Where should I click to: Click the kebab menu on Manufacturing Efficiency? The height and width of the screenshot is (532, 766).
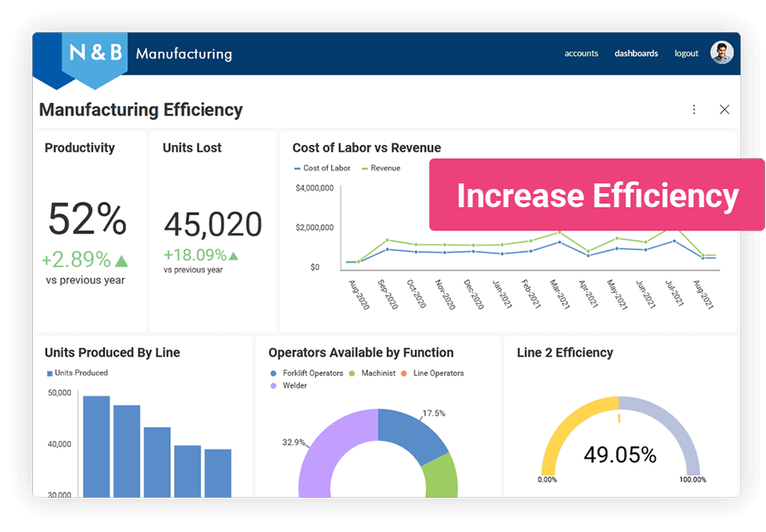(x=693, y=109)
